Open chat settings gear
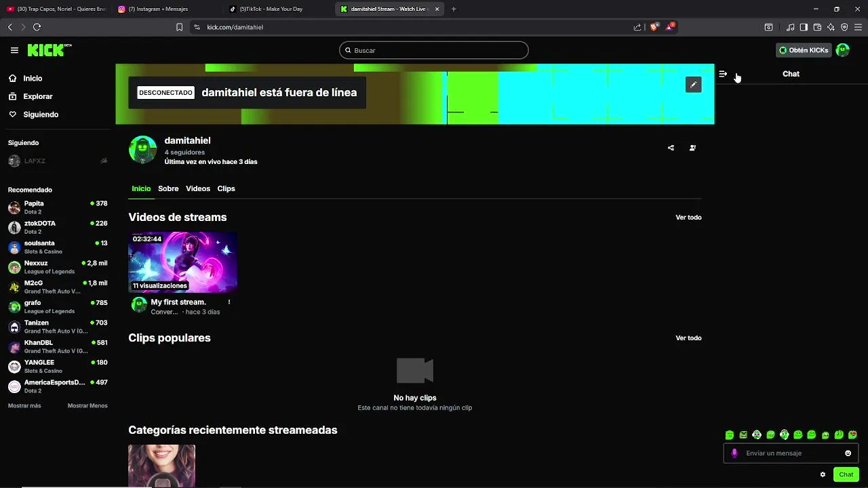 [823, 474]
